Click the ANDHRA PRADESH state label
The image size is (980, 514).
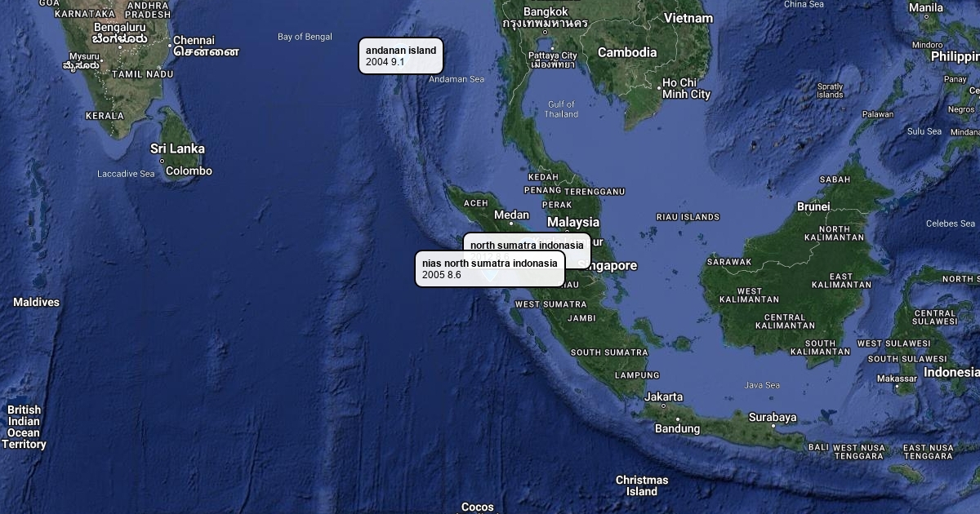click(148, 9)
